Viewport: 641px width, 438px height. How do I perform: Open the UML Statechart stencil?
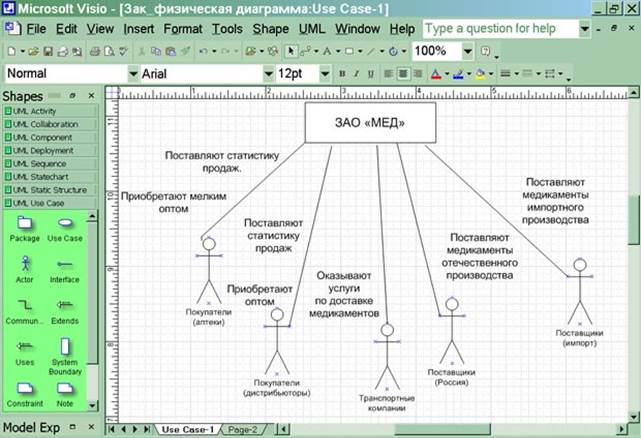pyautogui.click(x=51, y=177)
